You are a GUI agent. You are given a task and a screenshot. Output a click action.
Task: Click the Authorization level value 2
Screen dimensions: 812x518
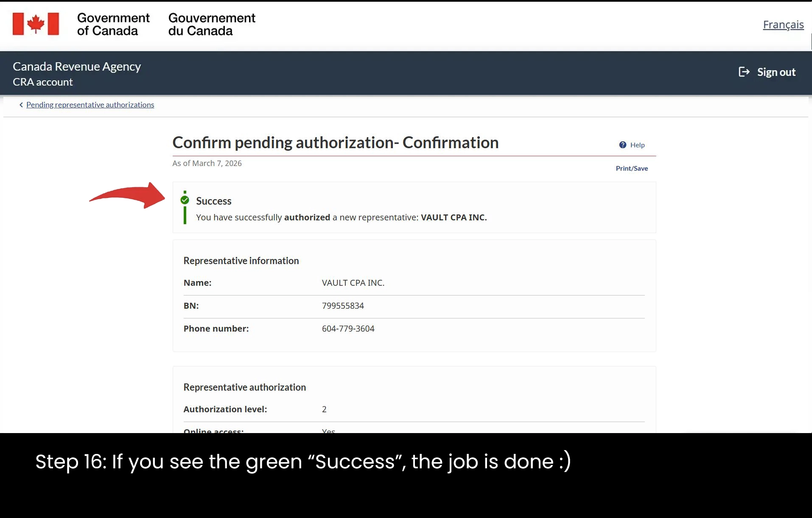coord(324,409)
